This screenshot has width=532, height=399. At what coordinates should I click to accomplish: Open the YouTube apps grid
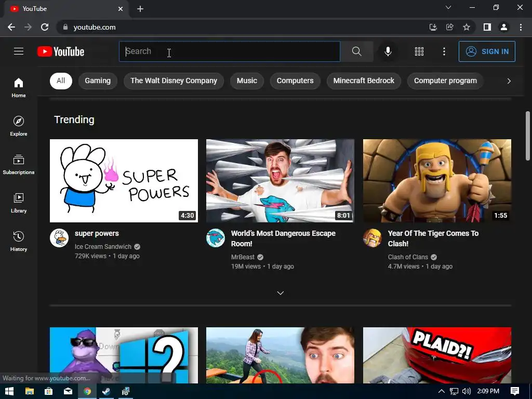click(x=419, y=51)
